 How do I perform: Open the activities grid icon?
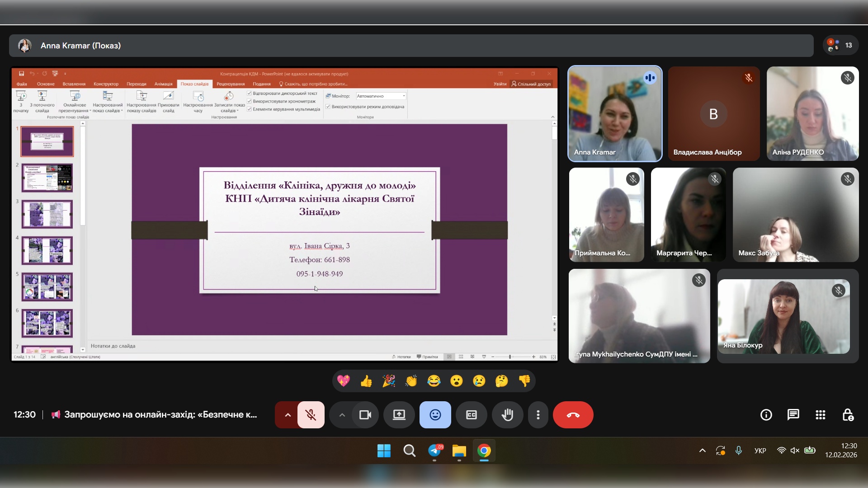[820, 415]
